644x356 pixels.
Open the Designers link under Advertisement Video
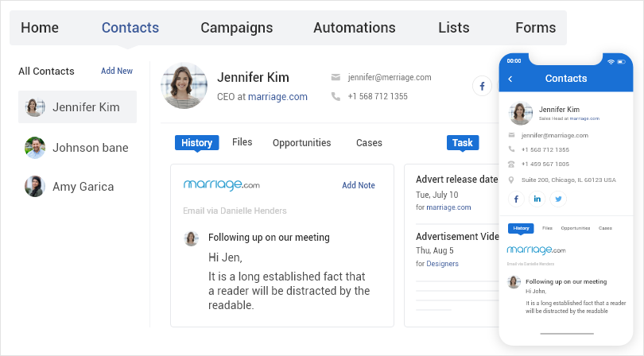click(442, 264)
